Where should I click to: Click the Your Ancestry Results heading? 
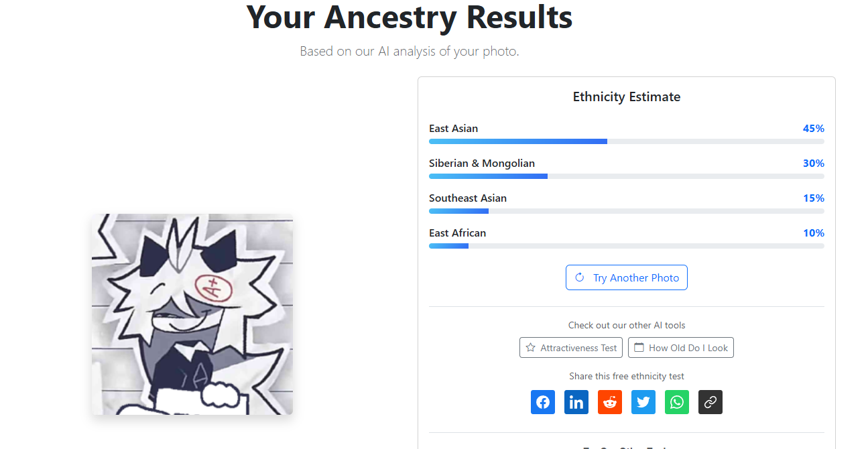(x=410, y=17)
